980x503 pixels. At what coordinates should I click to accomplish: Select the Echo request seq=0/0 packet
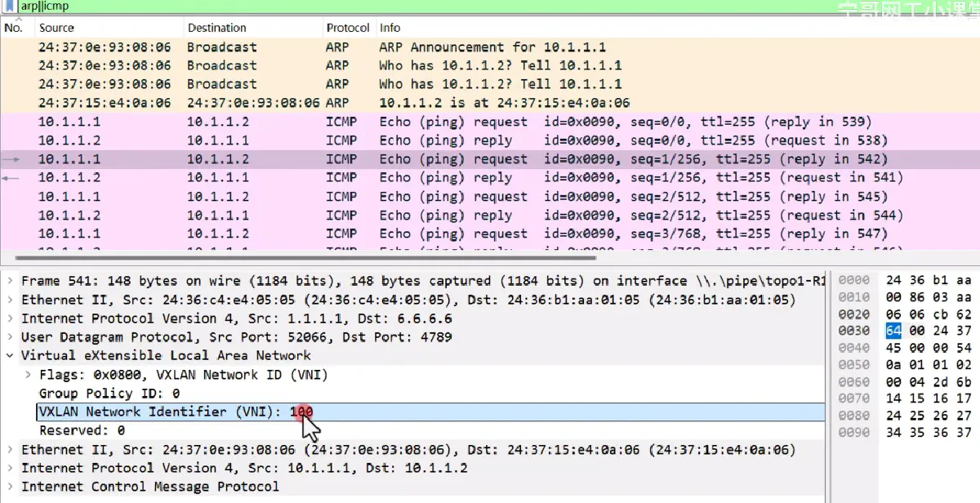click(x=490, y=122)
